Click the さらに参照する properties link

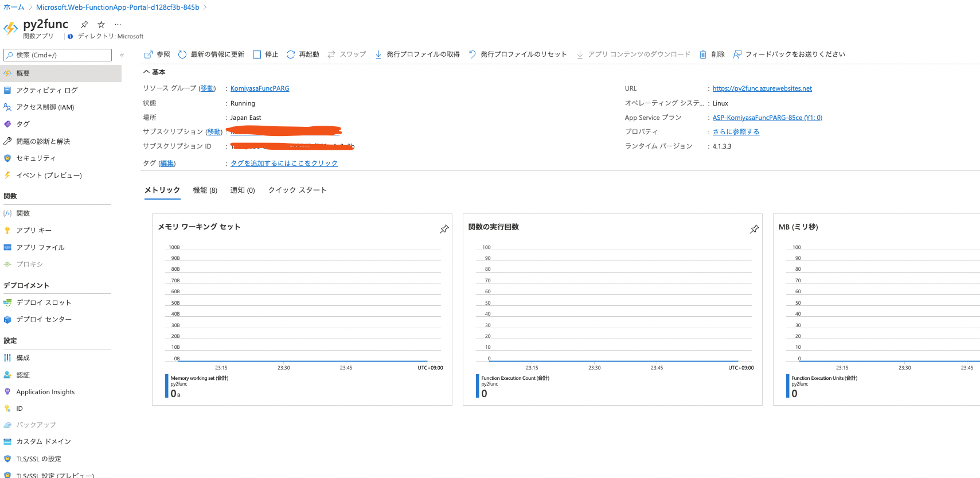(736, 132)
